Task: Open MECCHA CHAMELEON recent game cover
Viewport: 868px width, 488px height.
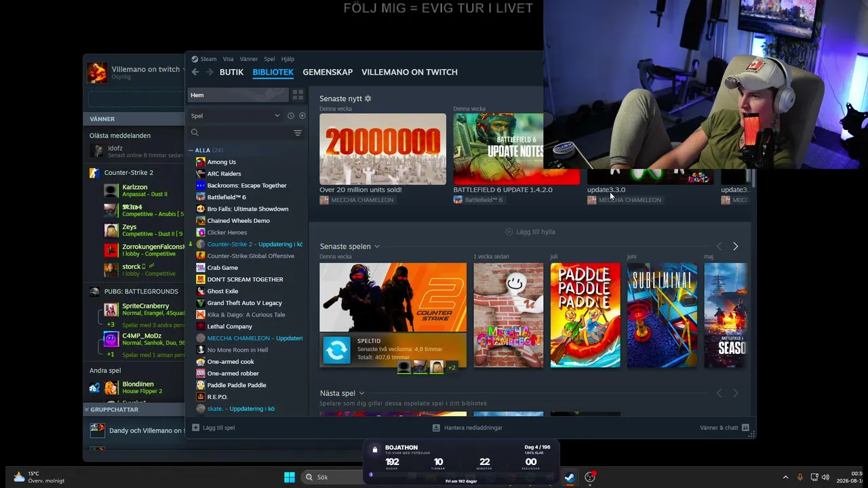Action: click(509, 315)
